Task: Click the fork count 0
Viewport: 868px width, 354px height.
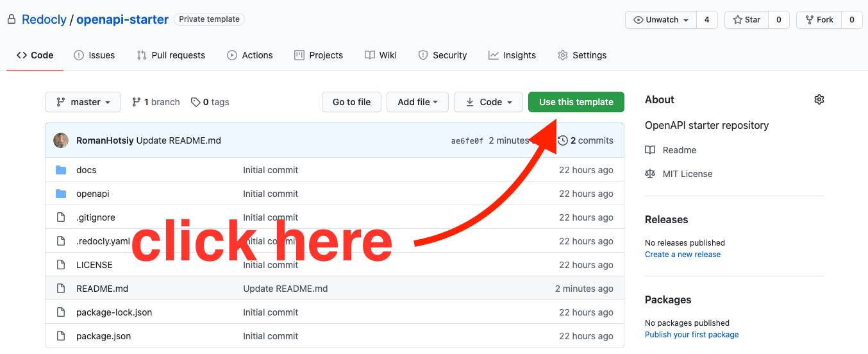Action: [x=851, y=20]
